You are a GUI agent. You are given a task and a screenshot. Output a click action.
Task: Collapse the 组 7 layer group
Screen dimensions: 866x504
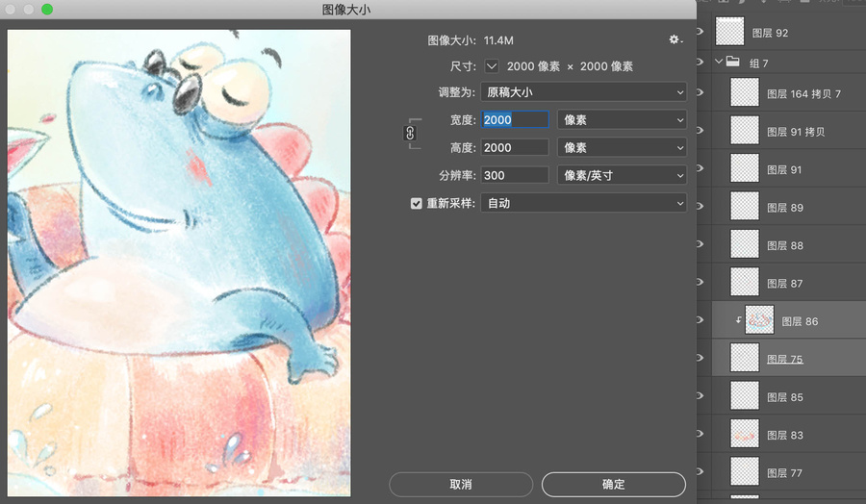click(x=719, y=62)
